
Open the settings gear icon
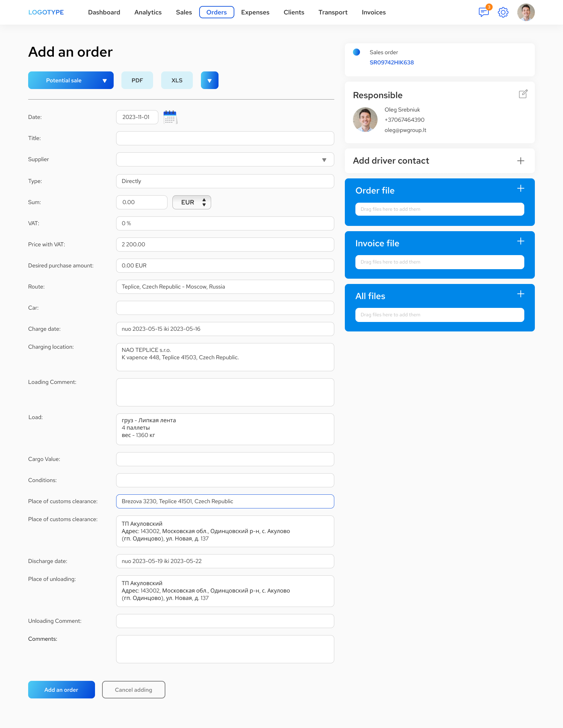(x=503, y=12)
